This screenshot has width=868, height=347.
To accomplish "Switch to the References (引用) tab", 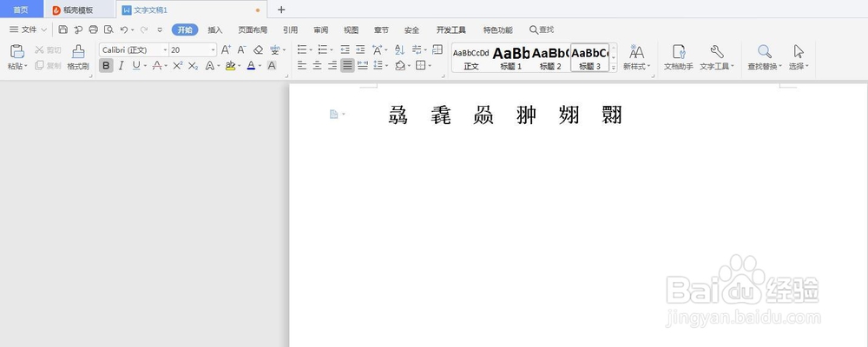I will tap(290, 29).
